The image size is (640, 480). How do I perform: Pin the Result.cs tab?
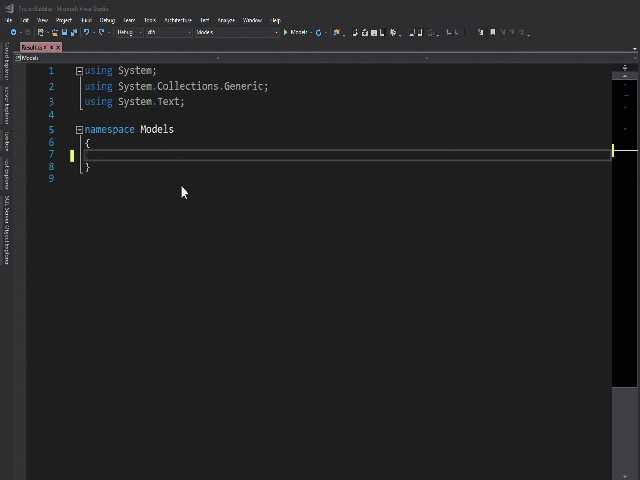(52, 48)
